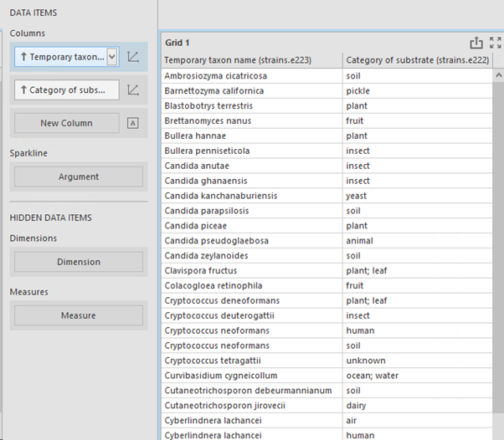
Task: Click the Grid 1 export icon
Action: coord(476,43)
